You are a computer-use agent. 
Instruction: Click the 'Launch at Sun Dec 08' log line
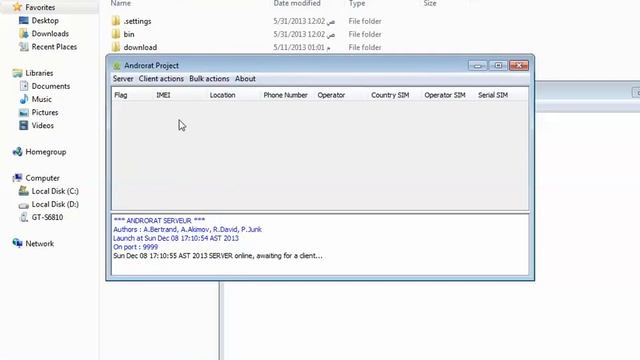click(176, 238)
